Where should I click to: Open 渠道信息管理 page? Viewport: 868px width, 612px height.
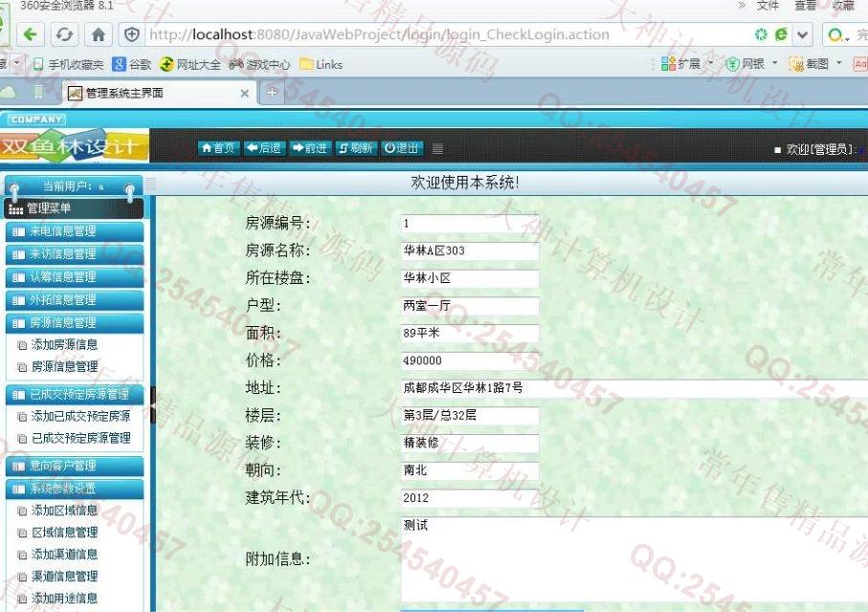tap(64, 577)
